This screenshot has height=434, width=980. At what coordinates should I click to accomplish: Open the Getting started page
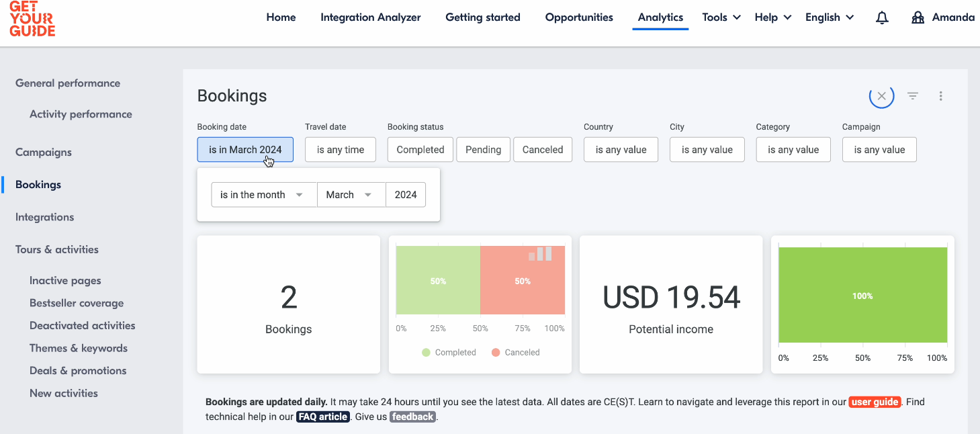[483, 17]
